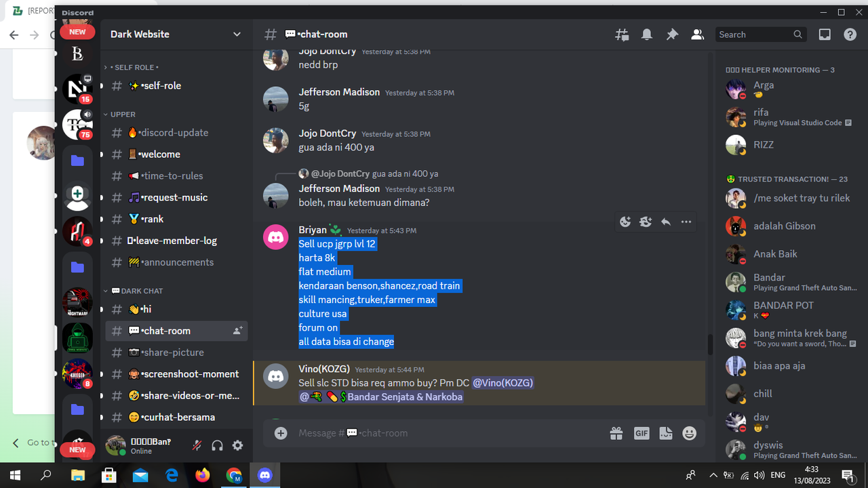Open the screenshoot-moment channel
The height and width of the screenshot is (488, 868).
pos(176,374)
